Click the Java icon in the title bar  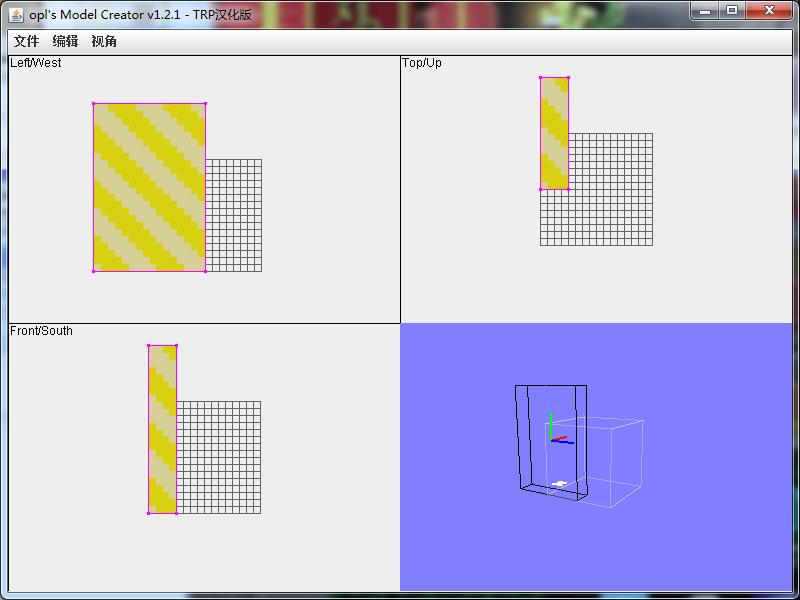click(16, 13)
